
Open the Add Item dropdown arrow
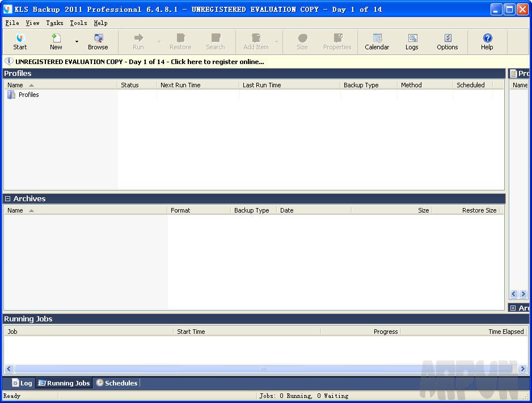277,42
